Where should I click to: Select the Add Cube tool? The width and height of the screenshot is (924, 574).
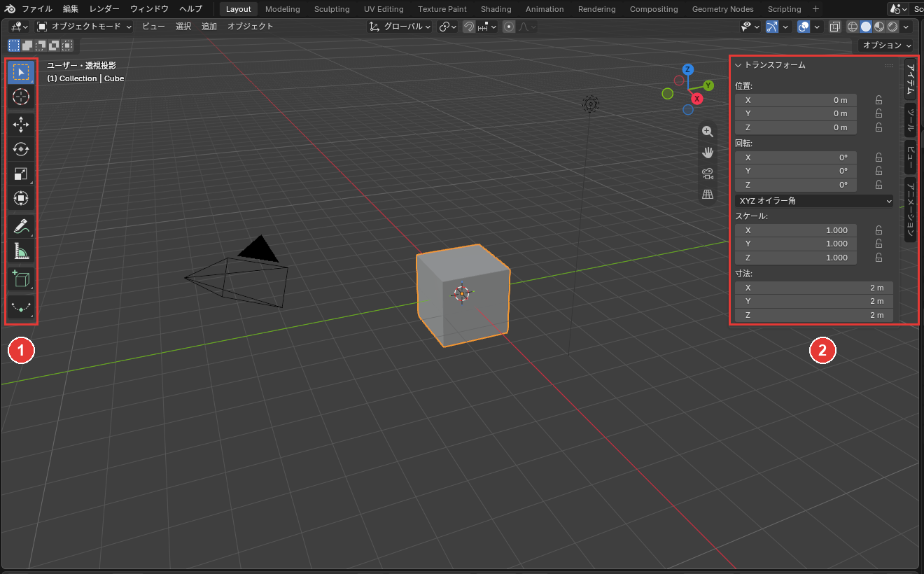21,279
